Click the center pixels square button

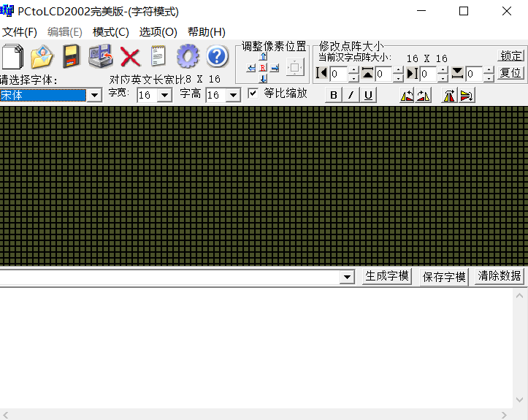point(294,67)
